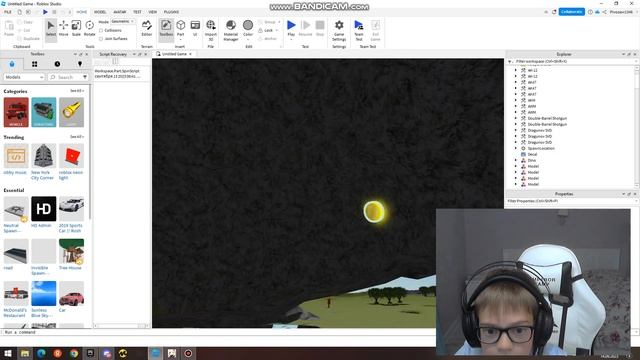Click the quick-access blue Play arrow in title toolbar

pyautogui.click(x=45, y=12)
